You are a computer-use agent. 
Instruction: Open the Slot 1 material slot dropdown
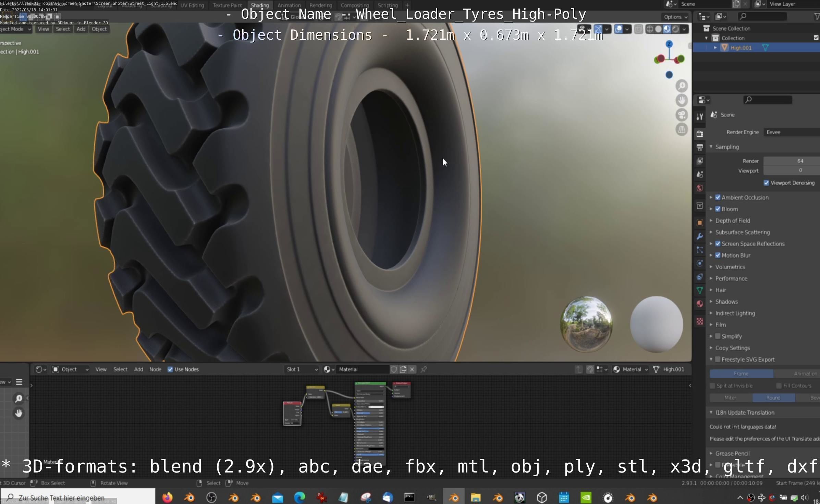click(x=302, y=369)
